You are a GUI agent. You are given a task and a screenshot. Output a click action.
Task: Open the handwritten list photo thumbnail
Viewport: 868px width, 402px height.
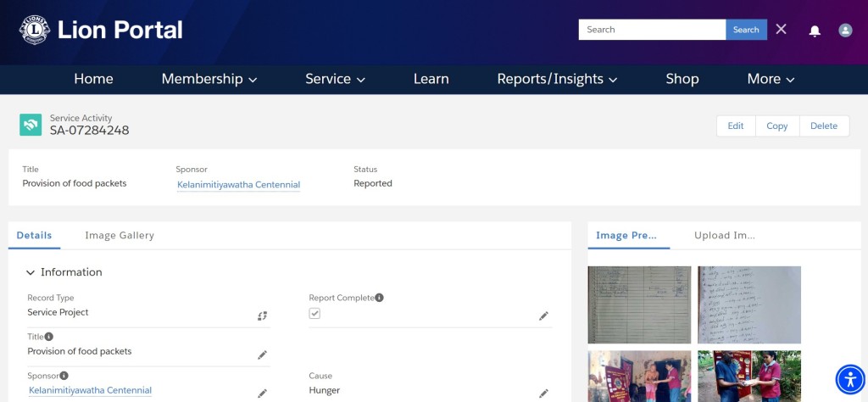coord(749,304)
